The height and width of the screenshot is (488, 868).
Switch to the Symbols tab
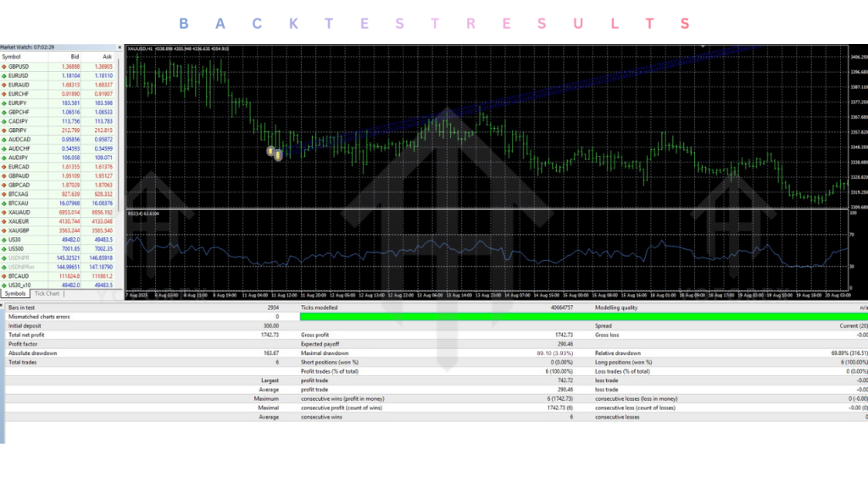(15, 294)
